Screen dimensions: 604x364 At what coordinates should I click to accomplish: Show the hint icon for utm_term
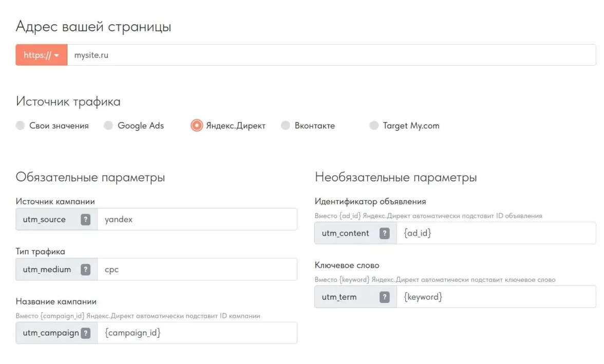[384, 297]
